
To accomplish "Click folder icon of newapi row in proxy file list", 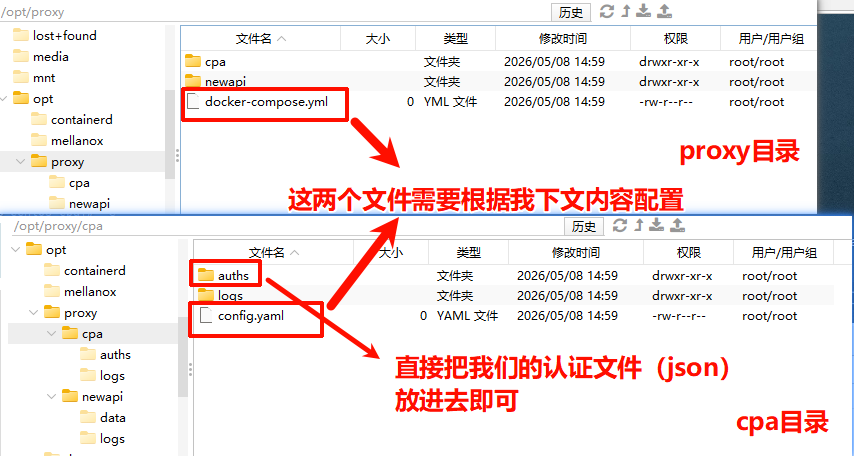I will [x=193, y=81].
